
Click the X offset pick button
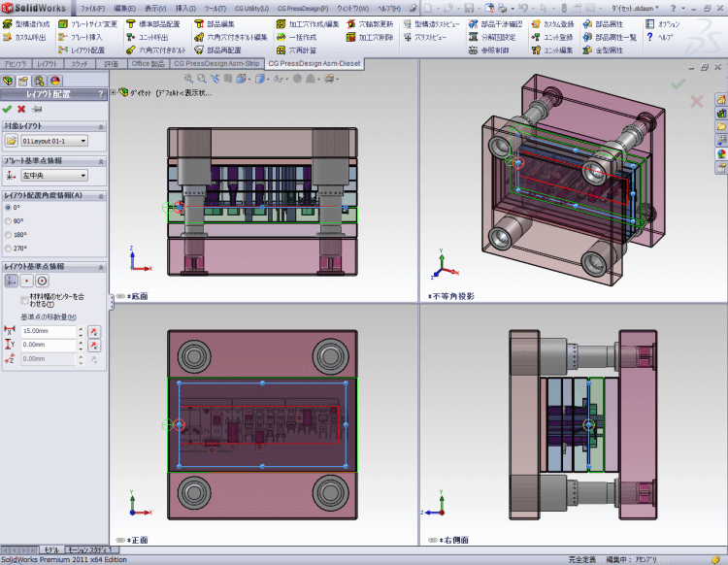click(x=94, y=331)
